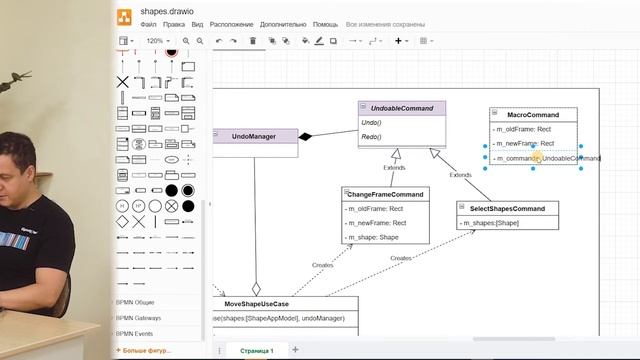The width and height of the screenshot is (640, 360).
Task: Select the Extends label above ChangeFrameCommand
Action: pos(394,168)
